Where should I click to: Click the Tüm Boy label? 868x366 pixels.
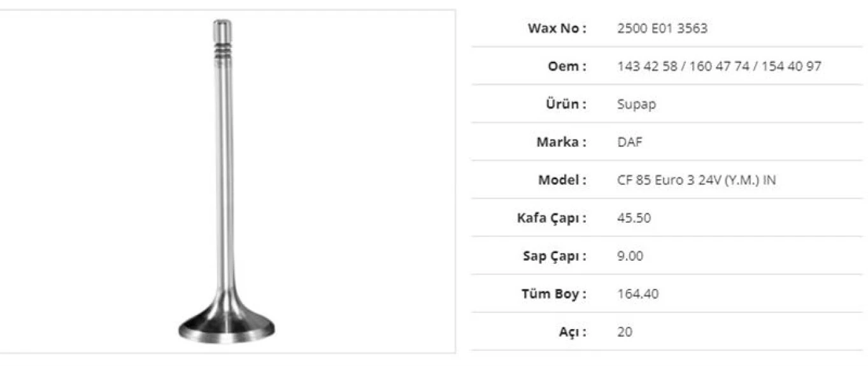point(554,294)
